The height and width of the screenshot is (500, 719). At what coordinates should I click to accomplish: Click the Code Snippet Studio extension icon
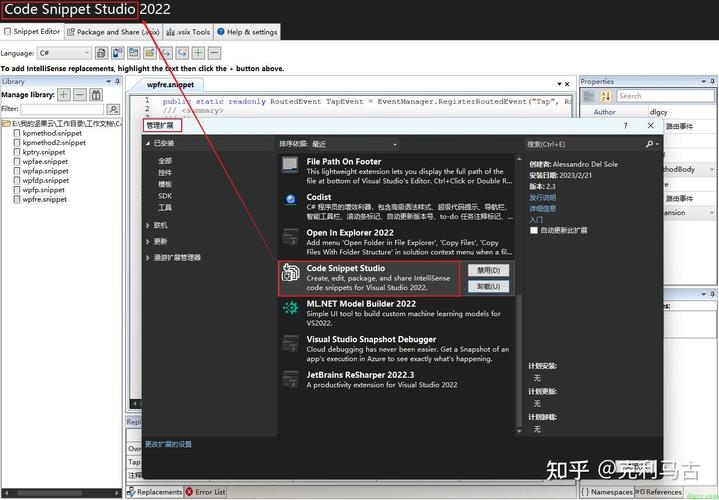pos(290,272)
